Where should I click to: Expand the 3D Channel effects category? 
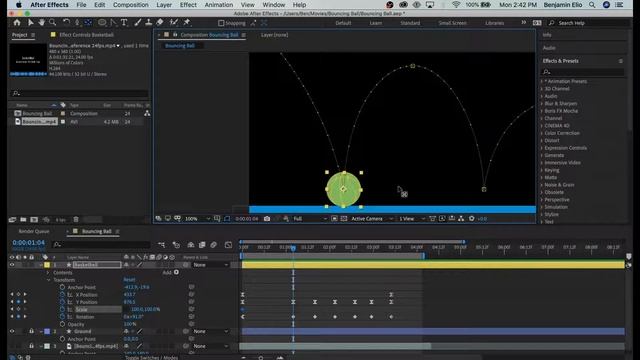pos(542,89)
